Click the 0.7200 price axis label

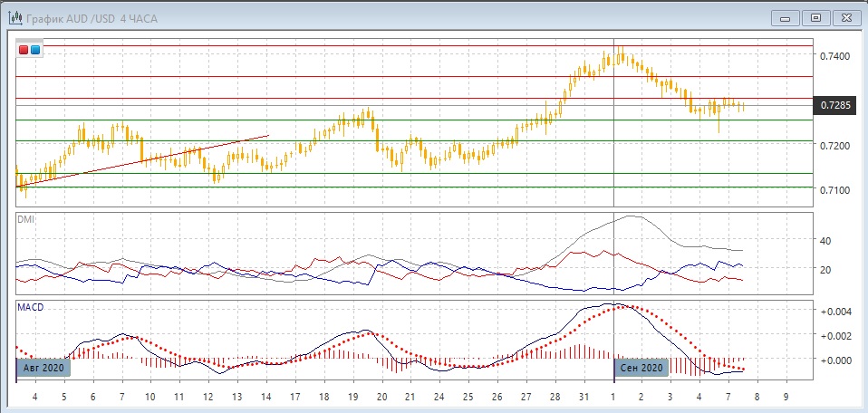[836, 146]
